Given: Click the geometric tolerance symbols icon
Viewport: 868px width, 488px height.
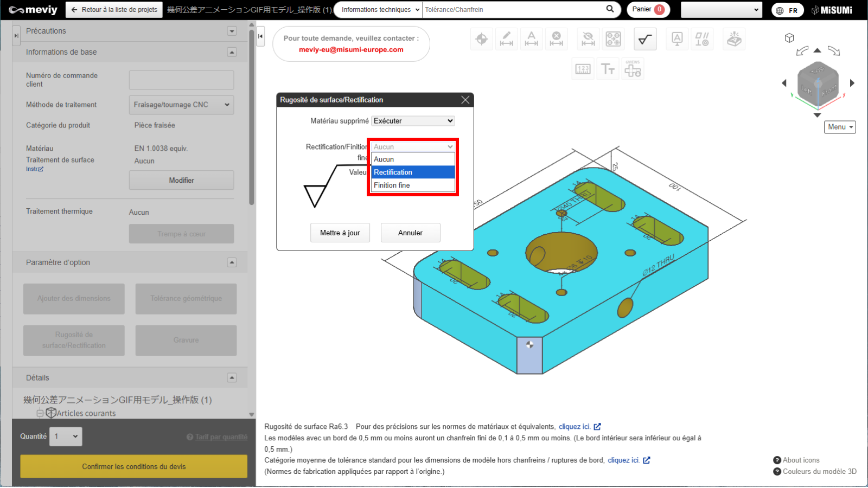Looking at the screenshot, I should [702, 39].
